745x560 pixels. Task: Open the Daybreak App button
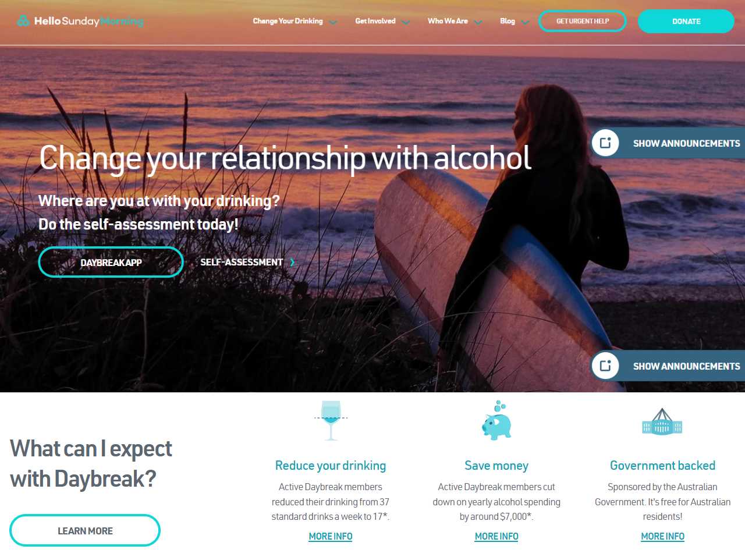(111, 262)
